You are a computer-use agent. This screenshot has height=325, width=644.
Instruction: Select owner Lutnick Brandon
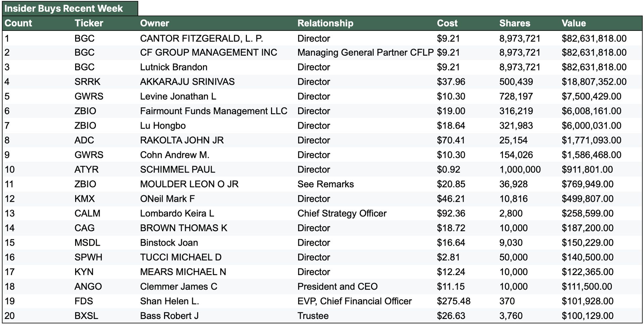click(173, 67)
